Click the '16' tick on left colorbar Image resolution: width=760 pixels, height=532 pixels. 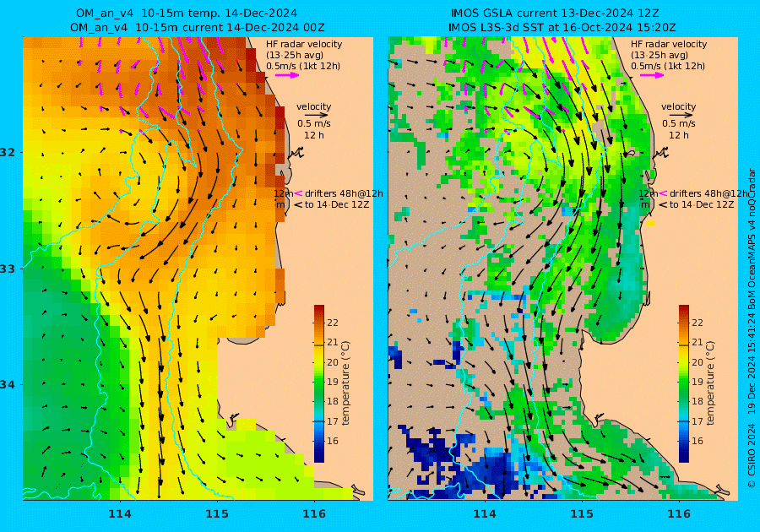pos(333,441)
